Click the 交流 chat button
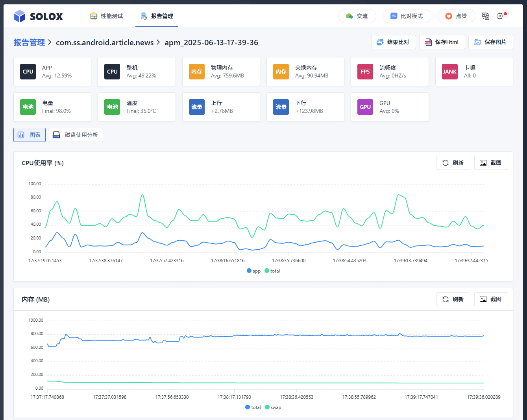The height and width of the screenshot is (420, 527). [357, 16]
